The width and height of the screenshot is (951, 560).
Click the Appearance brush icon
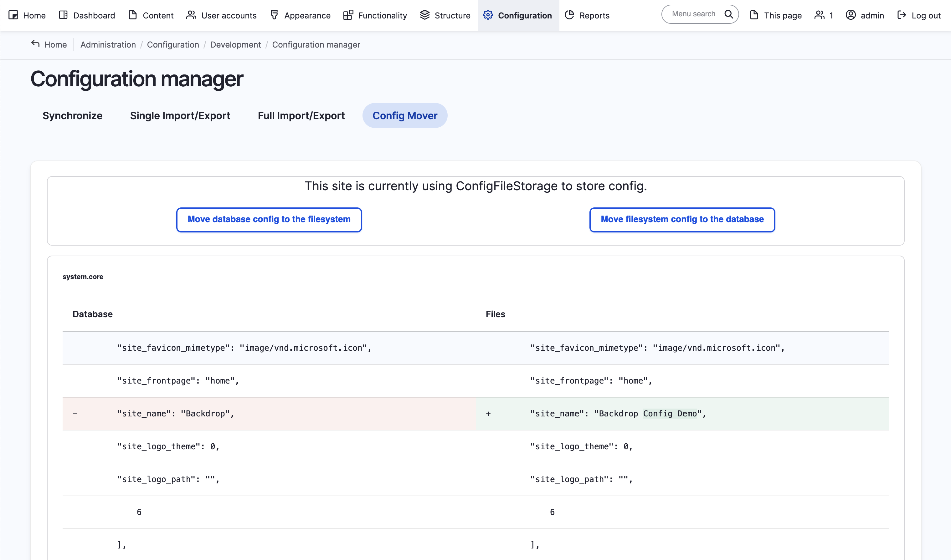click(x=275, y=15)
